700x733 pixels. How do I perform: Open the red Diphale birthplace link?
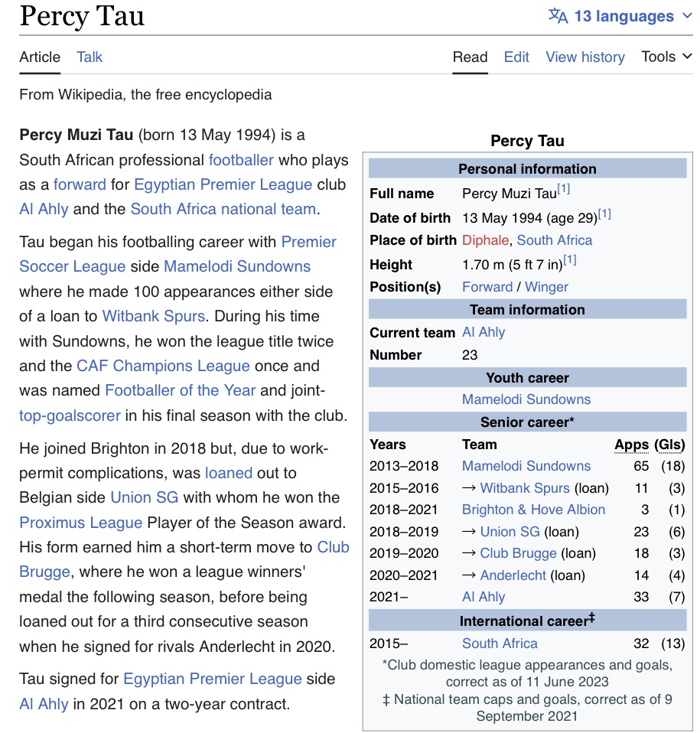485,240
